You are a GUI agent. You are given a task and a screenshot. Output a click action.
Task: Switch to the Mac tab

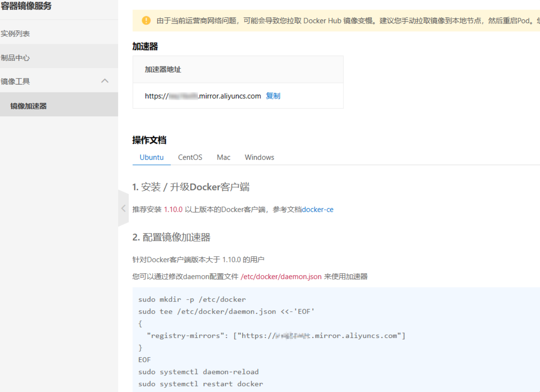pos(224,157)
